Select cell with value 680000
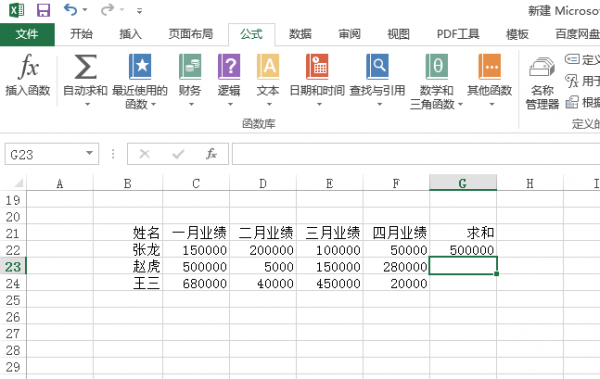 (x=196, y=283)
